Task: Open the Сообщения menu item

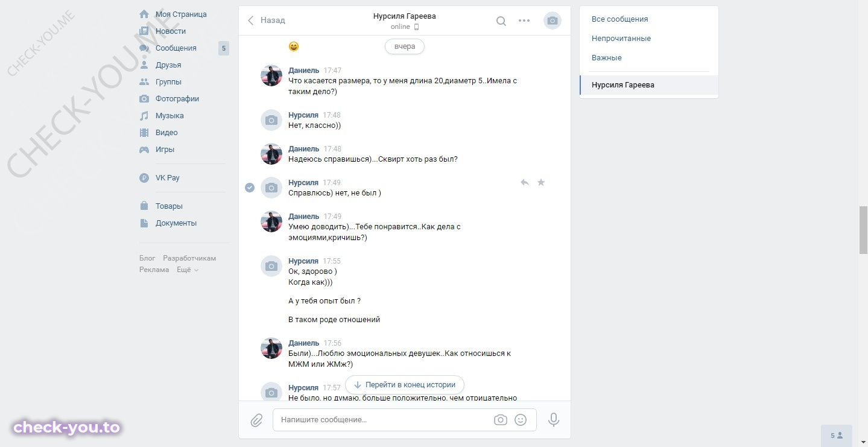Action: pos(176,48)
